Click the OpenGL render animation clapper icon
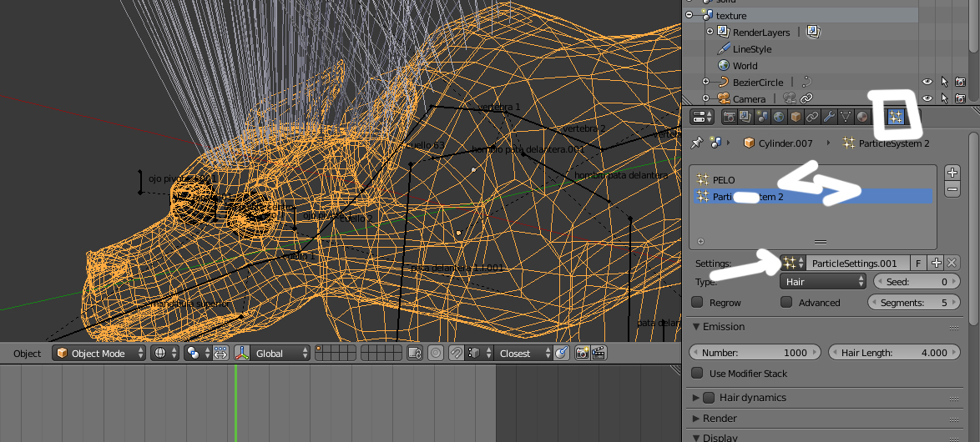 coord(599,354)
